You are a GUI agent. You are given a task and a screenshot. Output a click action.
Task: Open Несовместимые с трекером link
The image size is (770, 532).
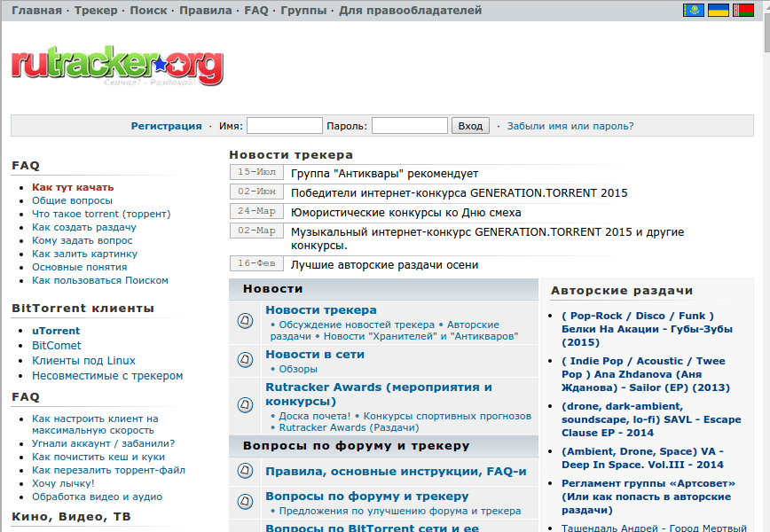point(107,376)
